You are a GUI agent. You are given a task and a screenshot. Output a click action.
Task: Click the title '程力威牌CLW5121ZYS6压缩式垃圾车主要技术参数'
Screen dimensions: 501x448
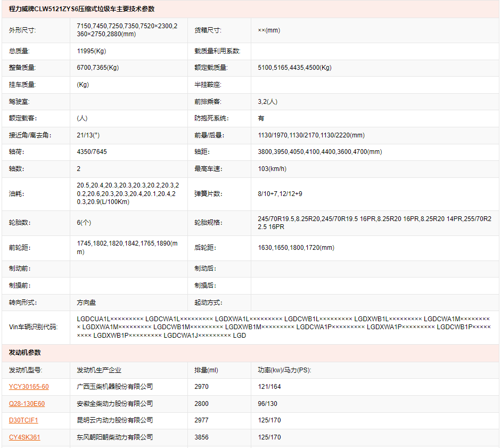82,9
